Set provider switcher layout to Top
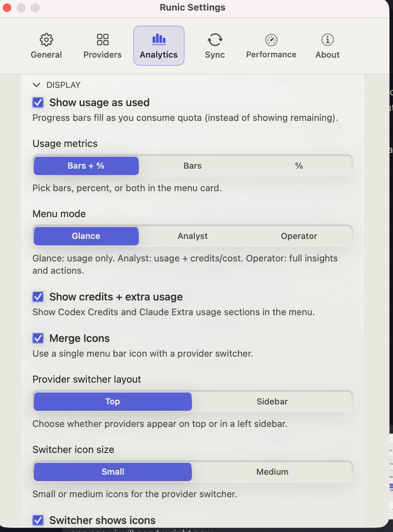Screen dimensions: 393x532 click(113, 402)
